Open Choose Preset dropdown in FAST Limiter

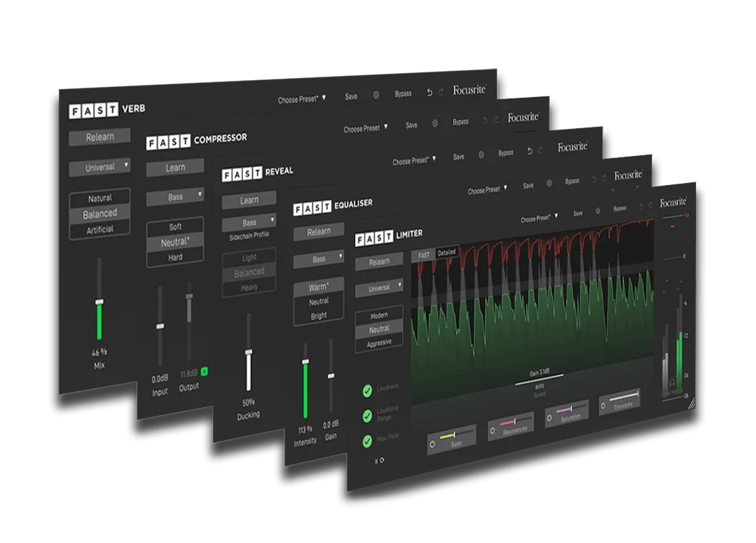[539, 218]
